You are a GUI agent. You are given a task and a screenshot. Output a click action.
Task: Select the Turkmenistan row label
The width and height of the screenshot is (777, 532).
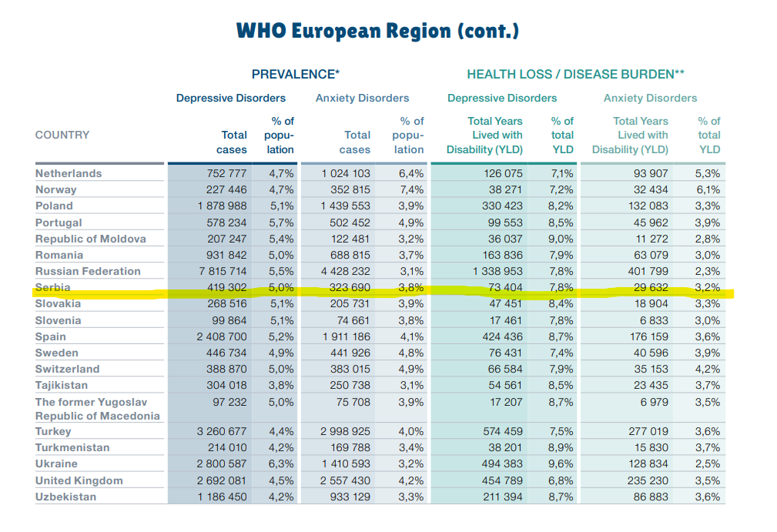coord(72,448)
